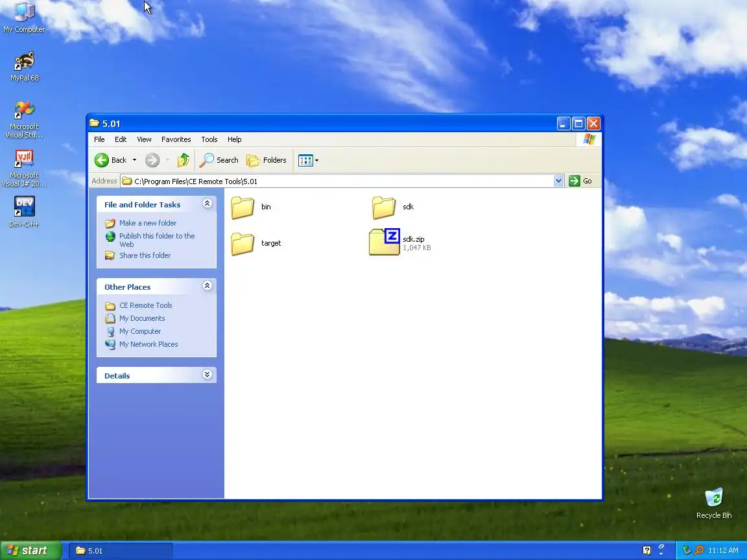747x560 pixels.
Task: Click the Views icon in toolbar
Action: [x=305, y=161]
